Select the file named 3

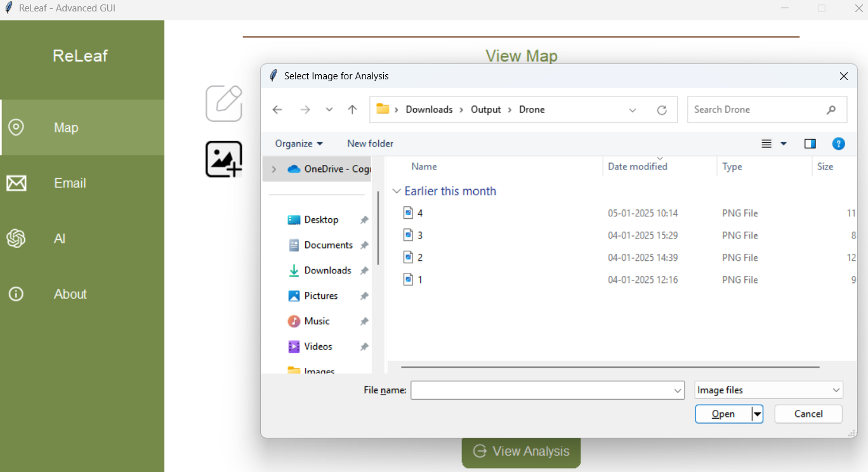419,235
